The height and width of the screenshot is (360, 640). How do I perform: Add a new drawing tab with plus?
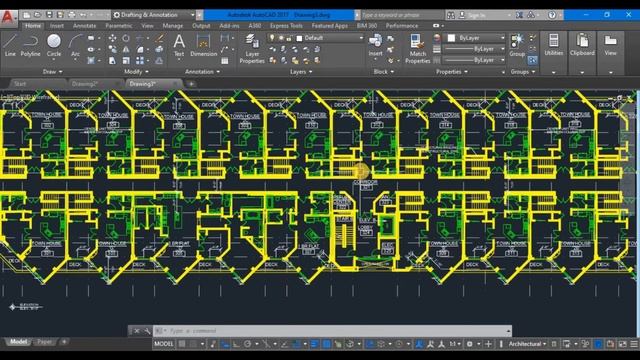[191, 84]
